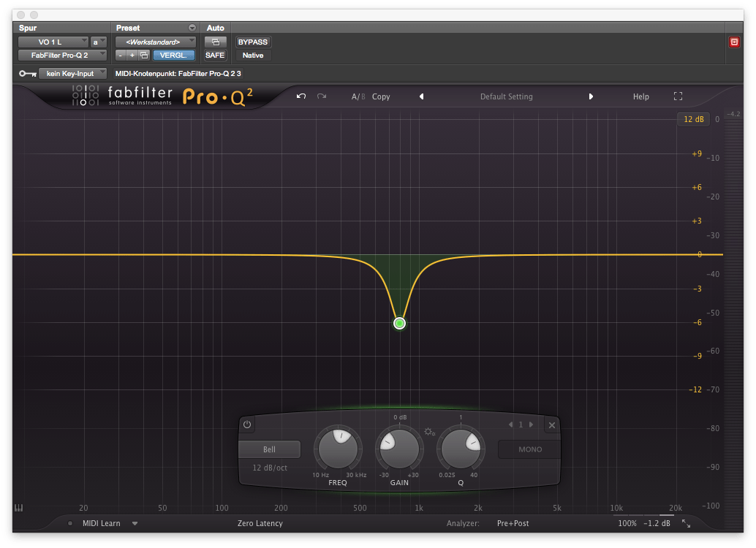756x548 pixels.
Task: Click the -1.2 dB output level
Action: [657, 523]
